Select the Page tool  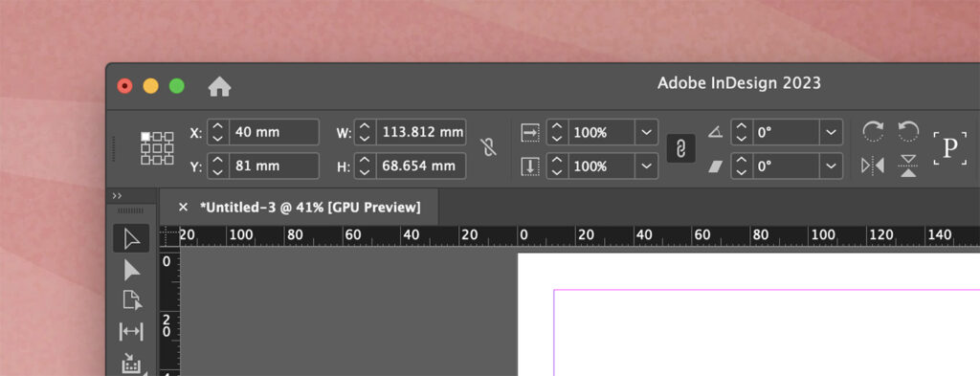coord(131,300)
